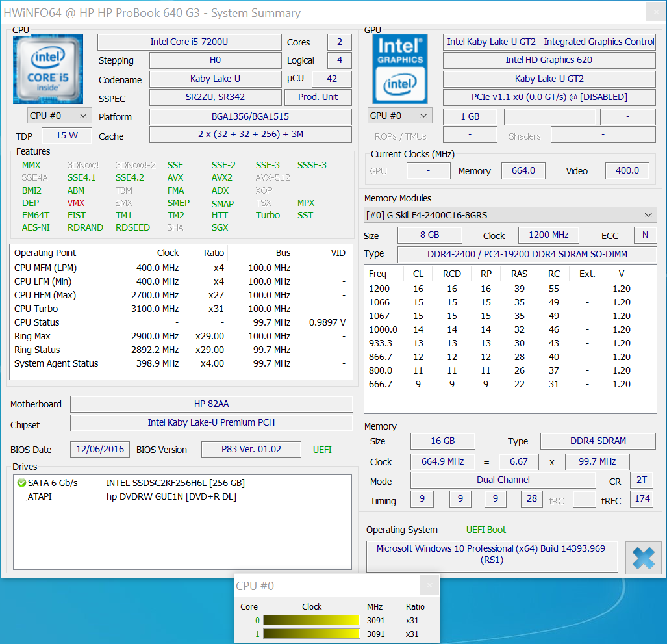Viewport: 667px width, 644px height.
Task: Click the Windows 10 Professional OS field
Action: coord(490,554)
